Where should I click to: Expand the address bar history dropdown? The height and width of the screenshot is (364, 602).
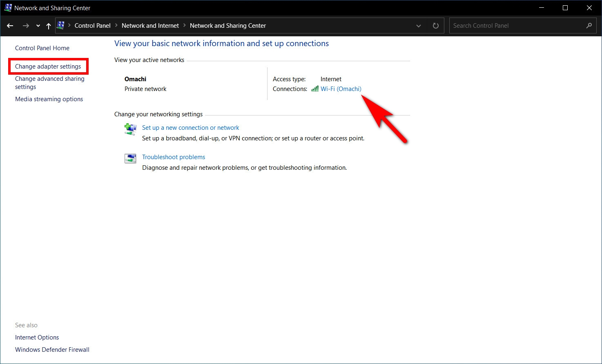(x=419, y=26)
